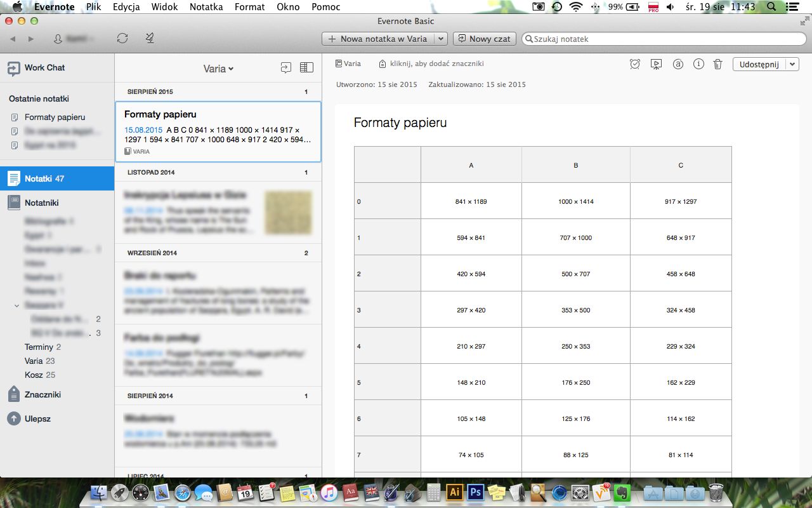Open the Notatka menu
This screenshot has width=812, height=508.
(206, 7)
